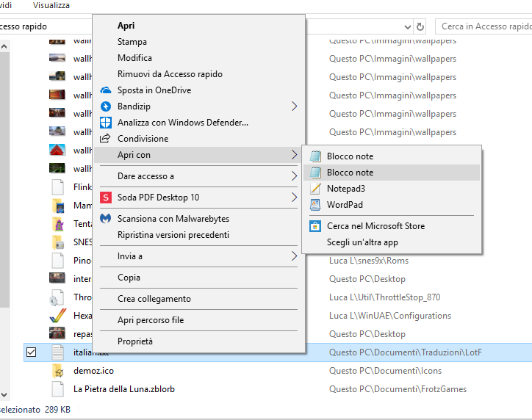Image resolution: width=532 pixels, height=420 pixels.
Task: Click the Microsoft Store bag icon
Action: pos(315,226)
